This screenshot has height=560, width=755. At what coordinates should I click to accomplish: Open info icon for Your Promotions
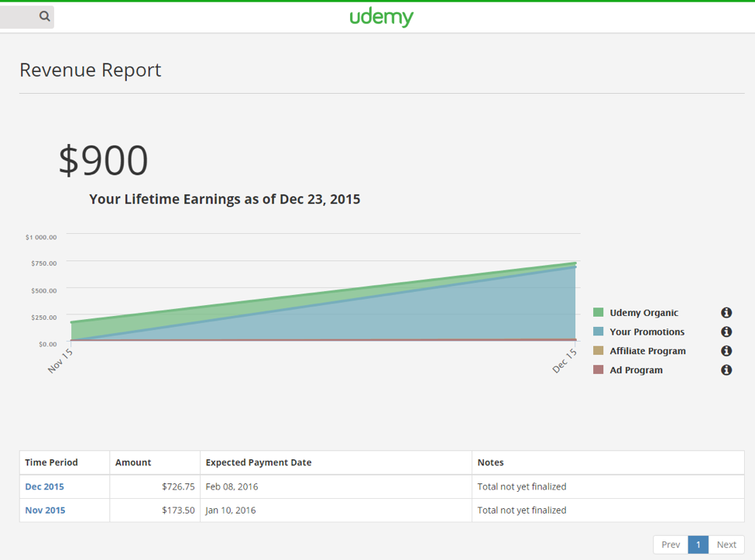tap(726, 332)
